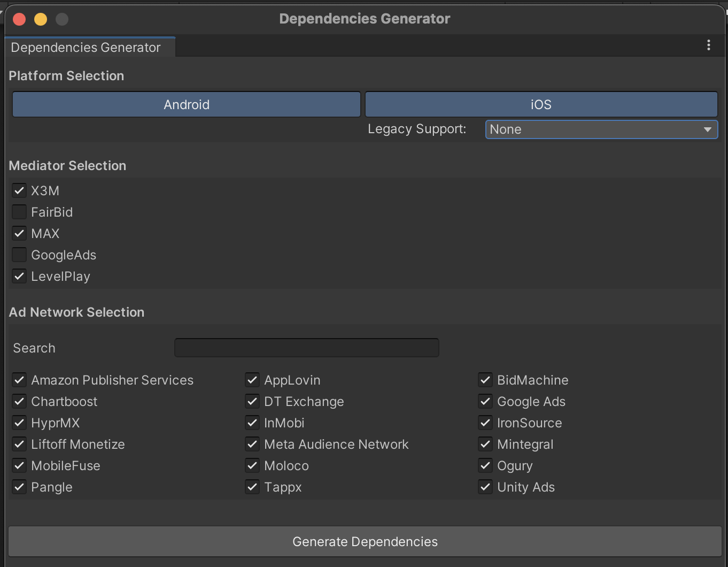Deselect the Unity Ads network

click(485, 487)
